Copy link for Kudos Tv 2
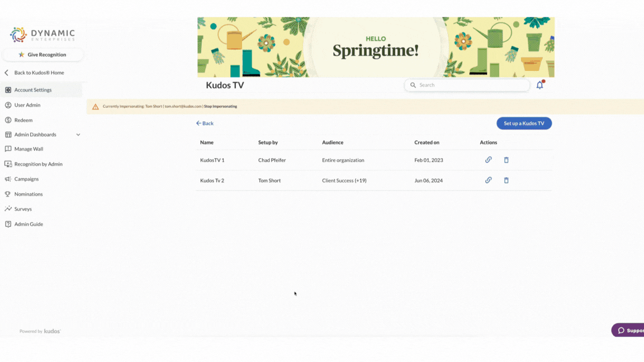The height and width of the screenshot is (362, 644). pyautogui.click(x=488, y=180)
